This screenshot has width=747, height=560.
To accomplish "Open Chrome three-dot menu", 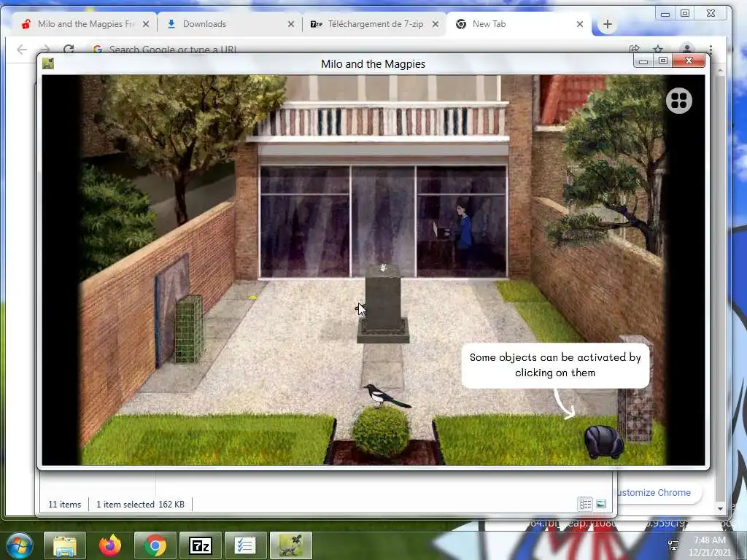I will [711, 49].
